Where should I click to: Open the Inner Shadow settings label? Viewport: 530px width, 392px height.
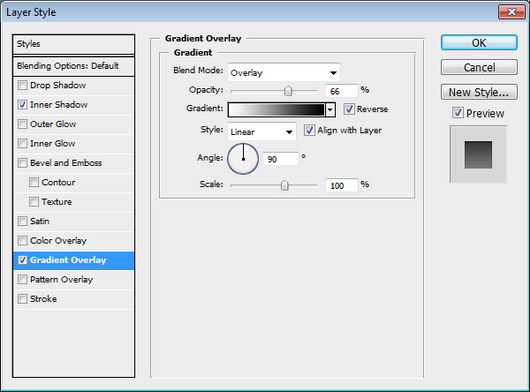click(x=59, y=105)
